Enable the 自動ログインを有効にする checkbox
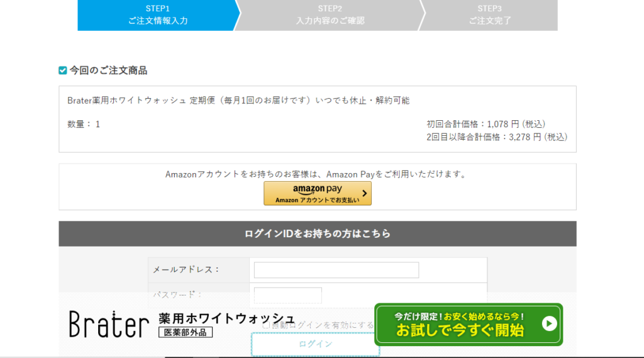The width and height of the screenshot is (644, 358). click(x=266, y=325)
